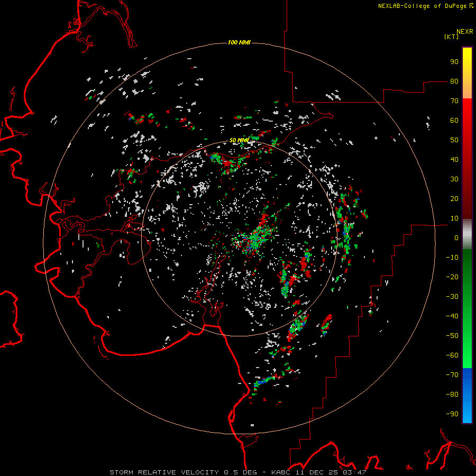
Task: Click the -70 value on the velocity scale
Action: pyautogui.click(x=452, y=375)
